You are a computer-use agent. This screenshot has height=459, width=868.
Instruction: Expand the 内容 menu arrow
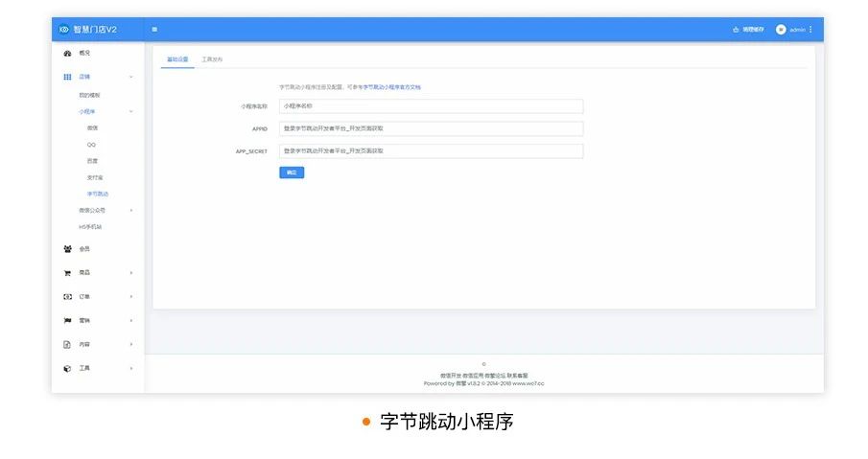131,344
